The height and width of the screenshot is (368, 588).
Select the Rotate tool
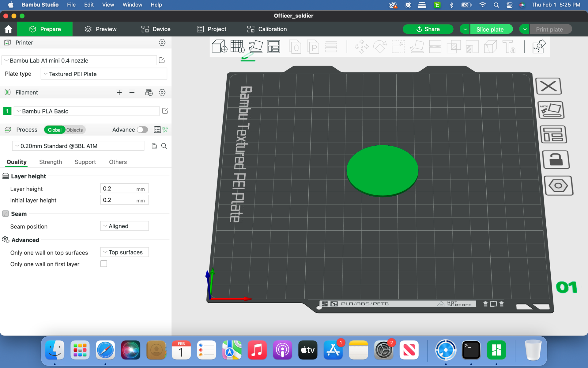pyautogui.click(x=380, y=47)
